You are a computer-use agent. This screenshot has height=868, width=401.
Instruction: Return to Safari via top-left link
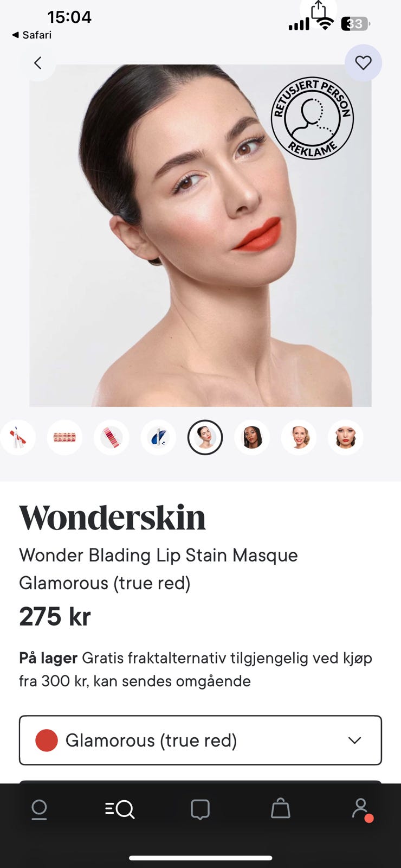click(31, 35)
